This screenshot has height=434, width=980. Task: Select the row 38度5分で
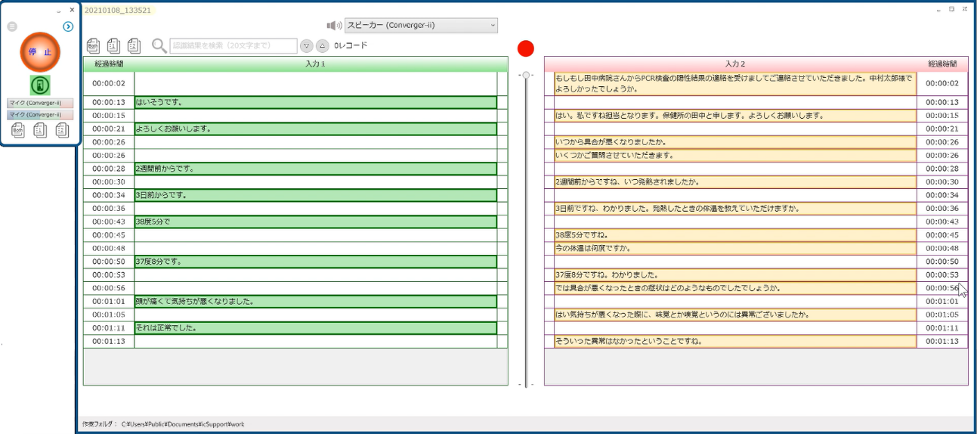point(316,222)
